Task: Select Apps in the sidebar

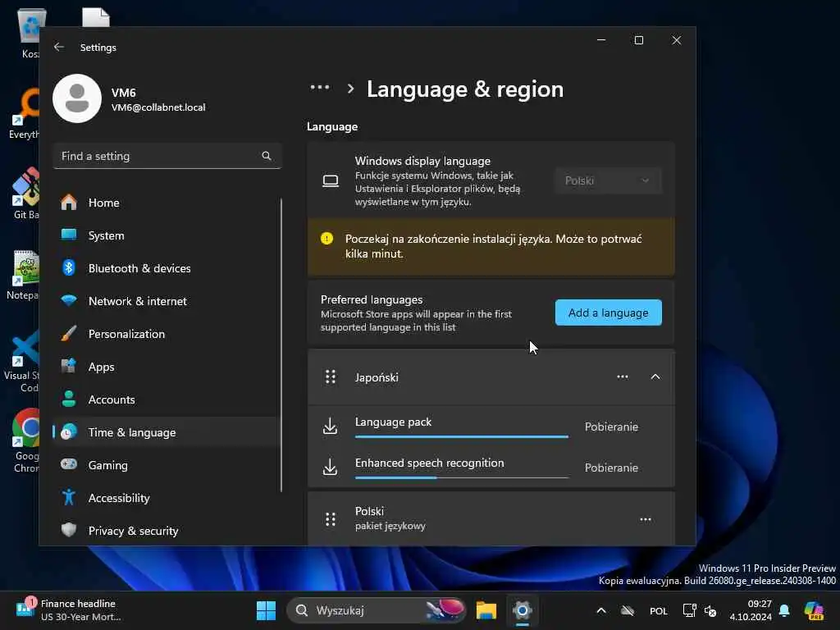Action: pos(167,367)
